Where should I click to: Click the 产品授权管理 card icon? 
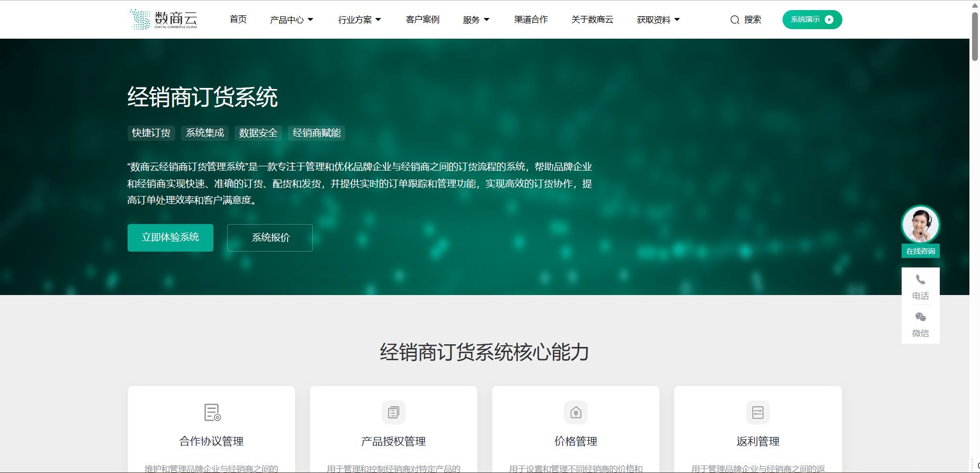pyautogui.click(x=393, y=412)
